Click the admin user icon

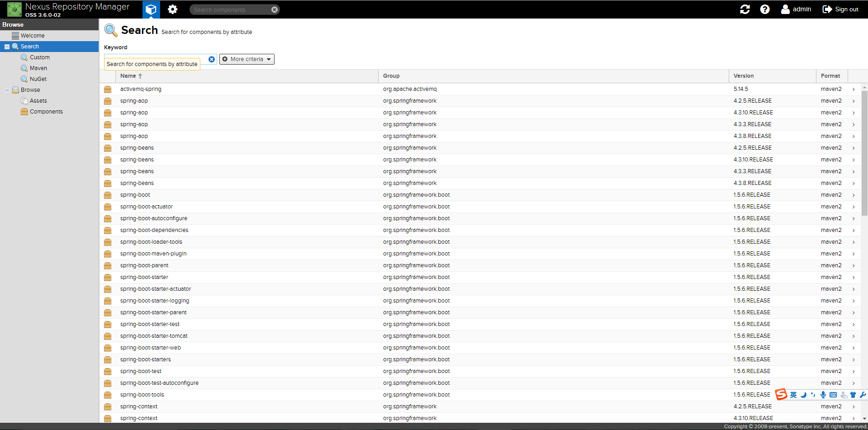click(x=785, y=9)
